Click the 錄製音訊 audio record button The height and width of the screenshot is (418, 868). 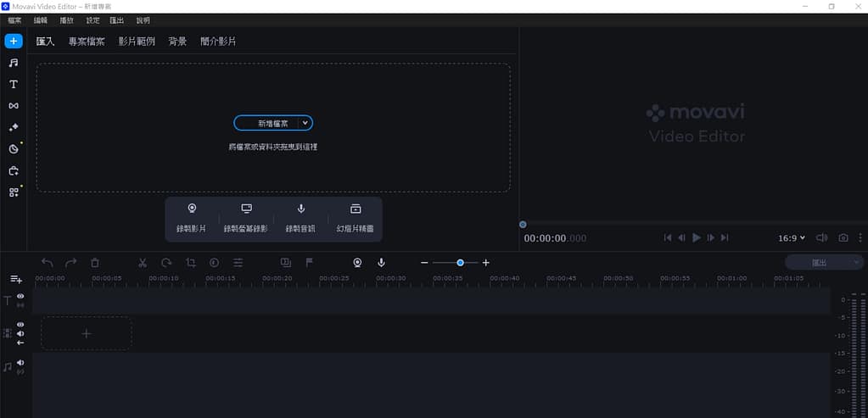300,219
